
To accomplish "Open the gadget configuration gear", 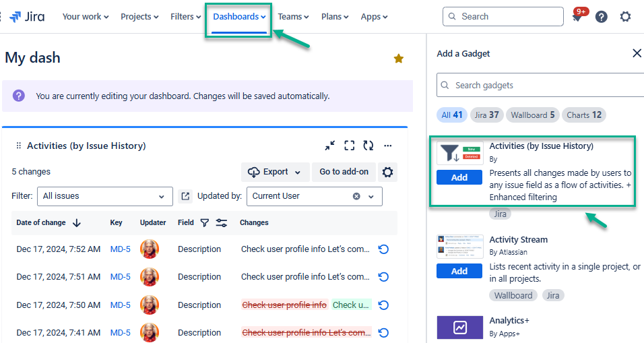I will tap(387, 172).
